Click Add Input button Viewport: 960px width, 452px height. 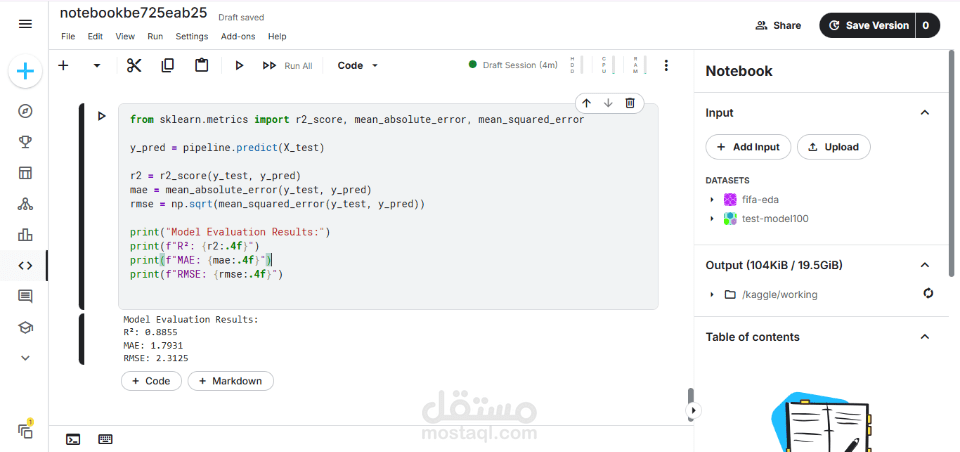pyautogui.click(x=748, y=147)
